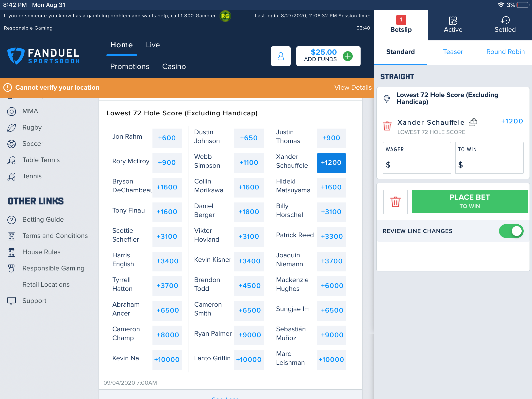Select Webb Simpson +1100 odds
Image resolution: width=532 pixels, height=399 pixels.
click(249, 163)
